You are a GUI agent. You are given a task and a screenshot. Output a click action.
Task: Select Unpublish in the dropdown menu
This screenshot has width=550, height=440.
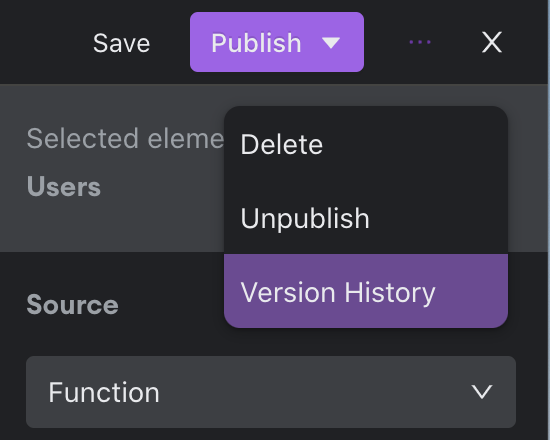pos(366,218)
